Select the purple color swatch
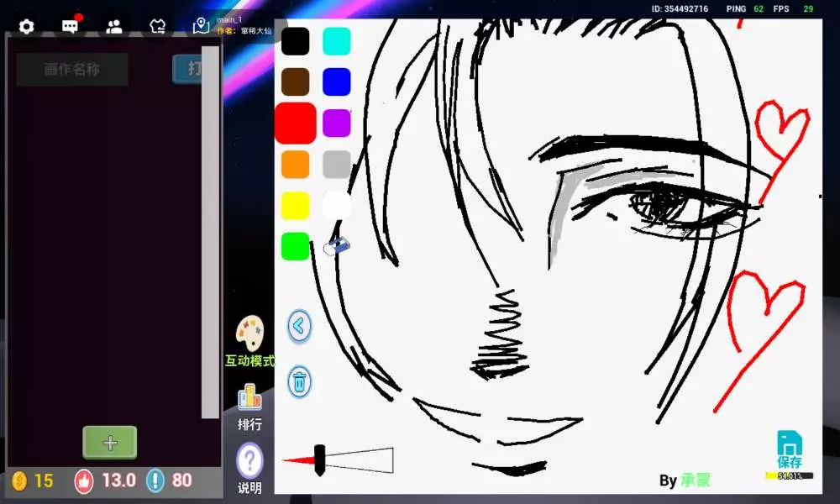Viewport: 840px width, 504px height. click(336, 123)
